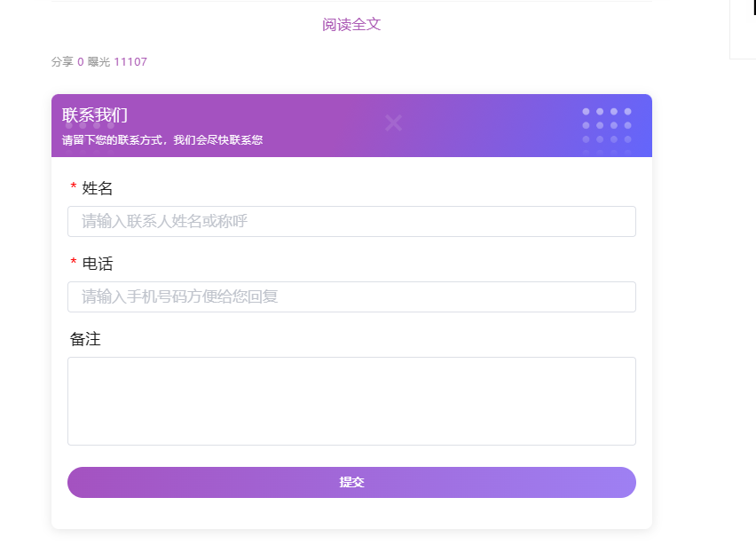Focus the 姓名 name input field
756x545 pixels.
pos(351,221)
